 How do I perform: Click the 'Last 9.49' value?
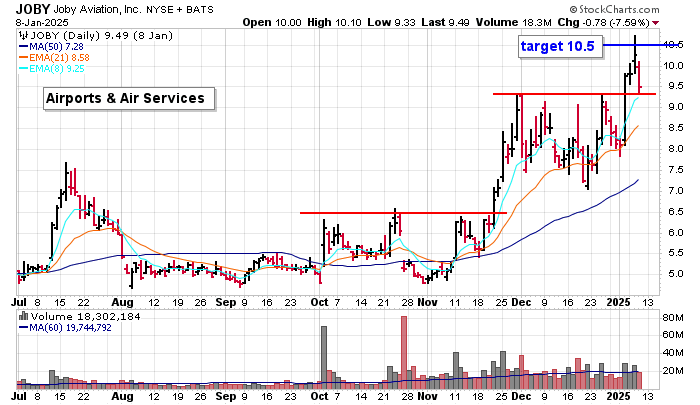pos(445,22)
